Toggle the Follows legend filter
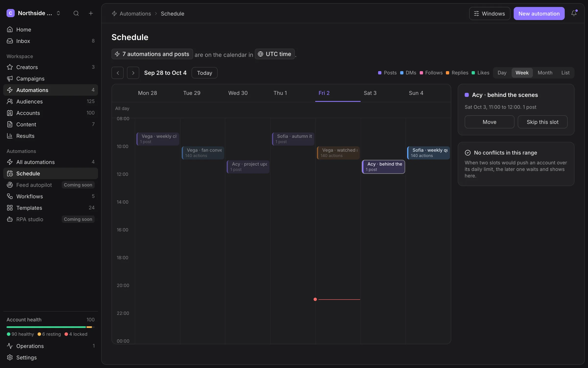 (x=431, y=73)
